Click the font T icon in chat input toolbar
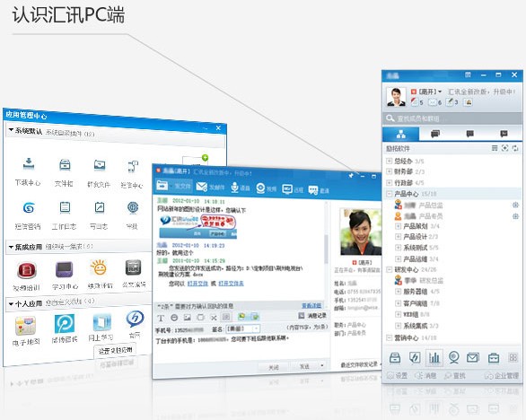 161,318
